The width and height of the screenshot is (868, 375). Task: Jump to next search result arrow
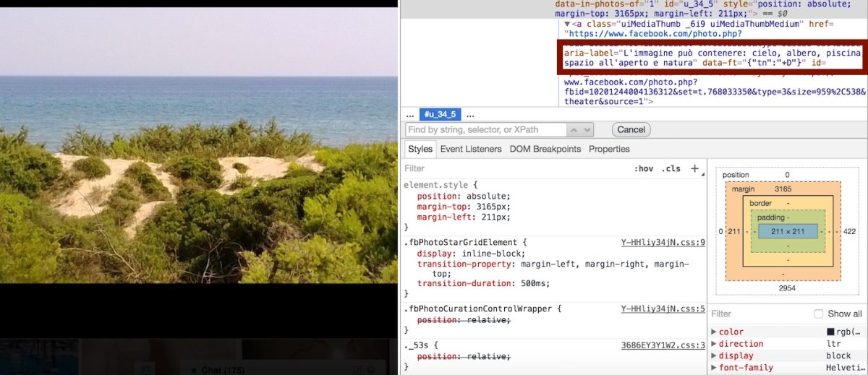pos(587,130)
